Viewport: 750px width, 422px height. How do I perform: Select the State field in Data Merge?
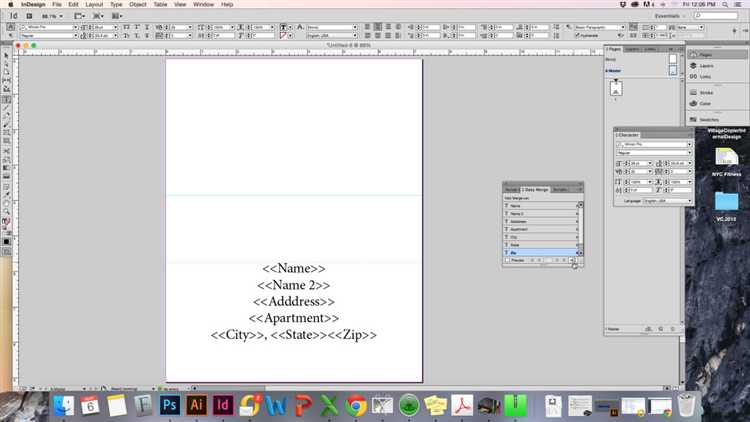(x=540, y=244)
